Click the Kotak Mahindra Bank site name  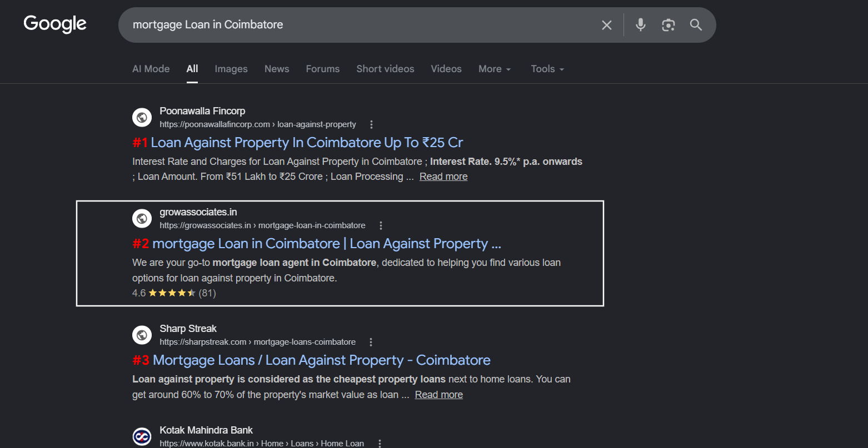point(206,430)
